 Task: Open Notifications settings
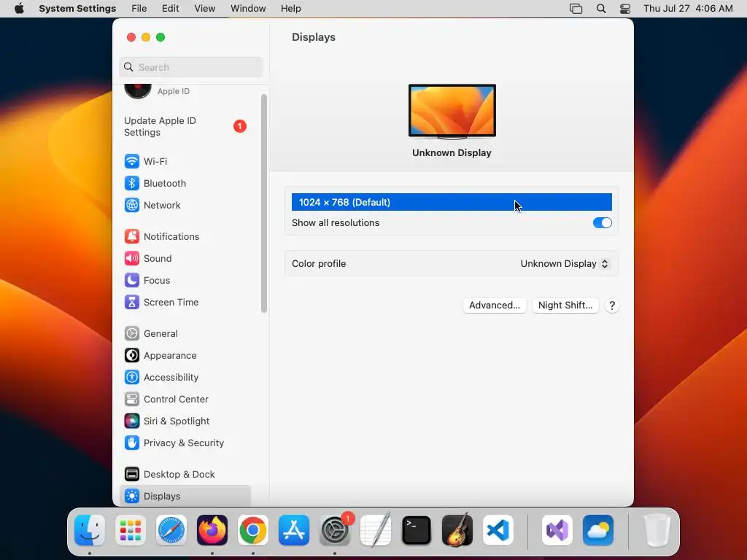pos(185,237)
